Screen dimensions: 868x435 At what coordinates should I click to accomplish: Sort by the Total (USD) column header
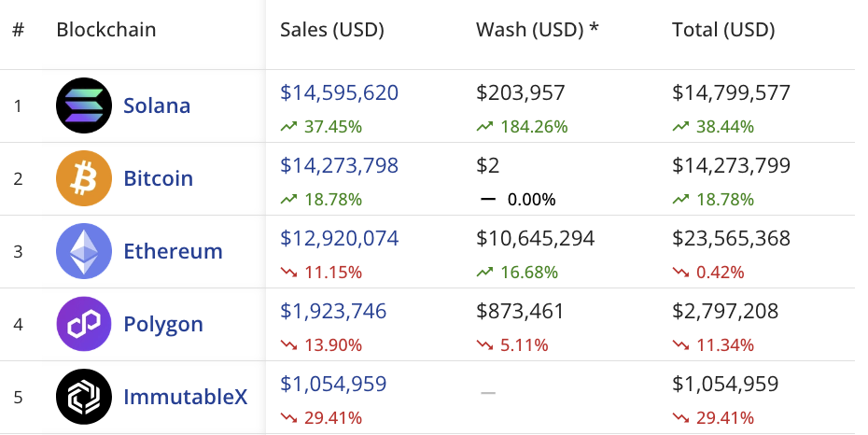click(x=723, y=29)
